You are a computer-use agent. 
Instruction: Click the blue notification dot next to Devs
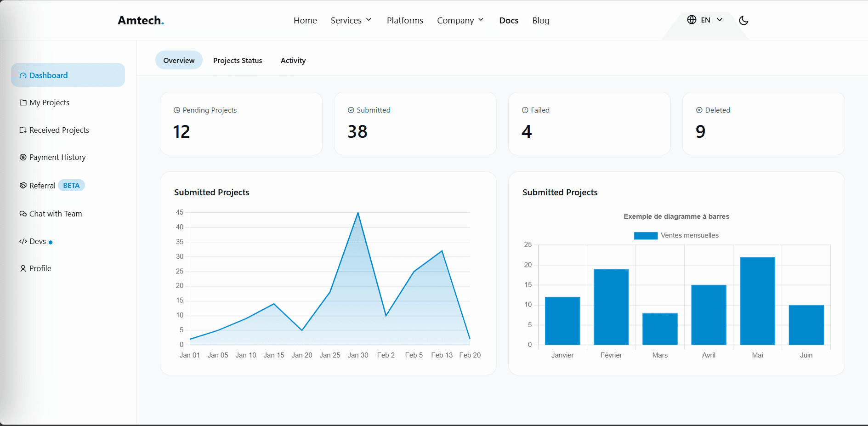pos(51,242)
